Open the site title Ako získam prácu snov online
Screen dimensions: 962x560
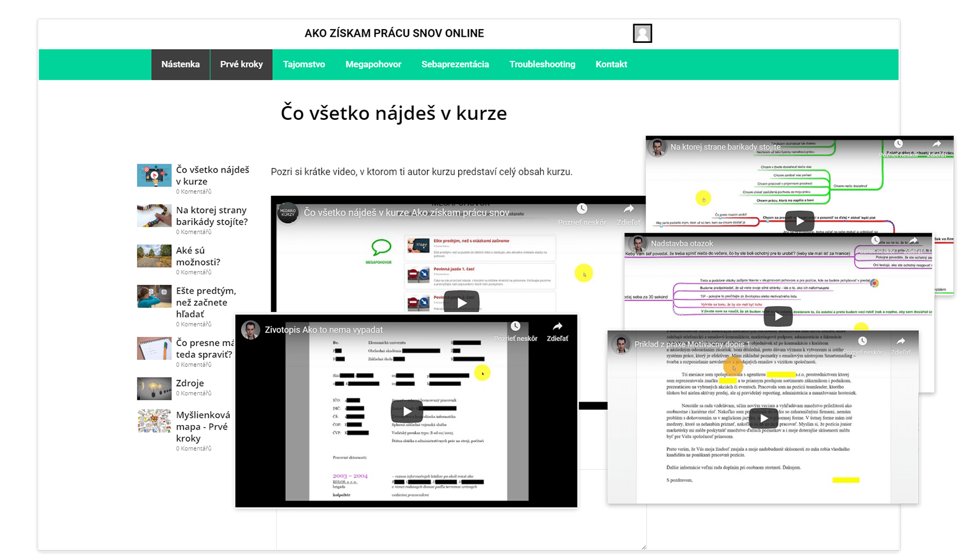click(394, 33)
